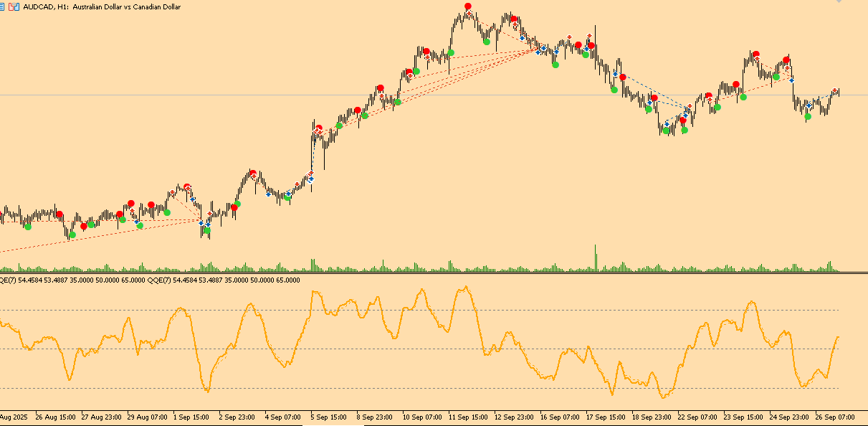Click the red sell dot above the 23 Sep swing high
Screen dimensions: 868x426
(x=756, y=53)
